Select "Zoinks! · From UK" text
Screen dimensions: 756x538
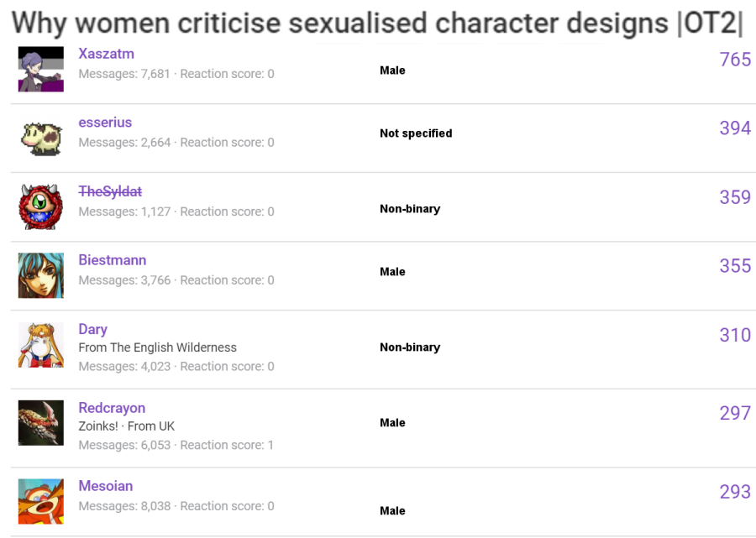(x=127, y=426)
